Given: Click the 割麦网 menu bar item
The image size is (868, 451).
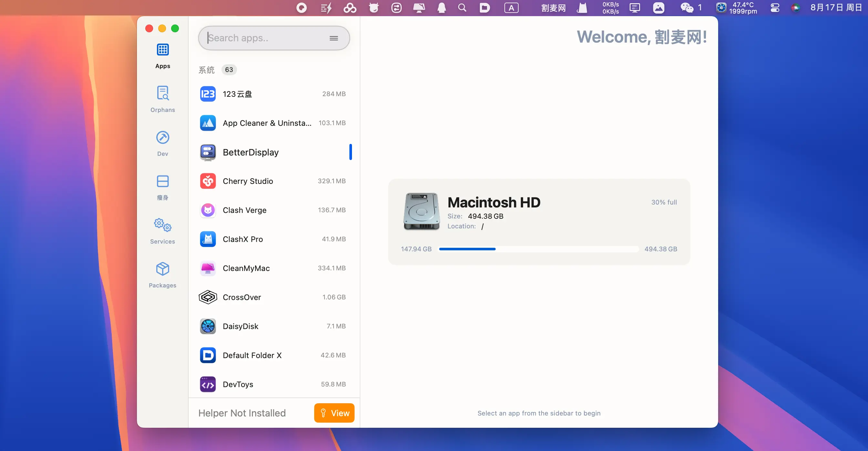Looking at the screenshot, I should 553,7.
